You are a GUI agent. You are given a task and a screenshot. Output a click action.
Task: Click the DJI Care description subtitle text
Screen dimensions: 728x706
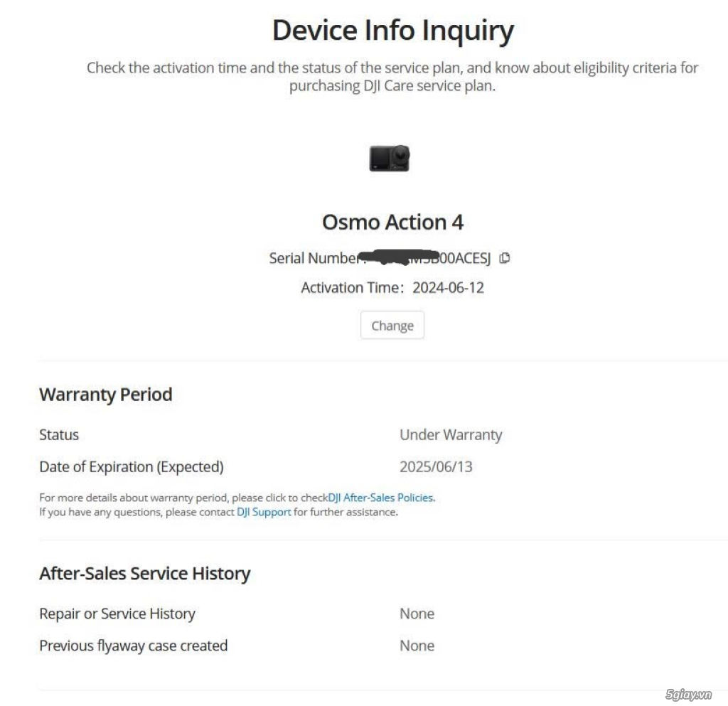[392, 76]
